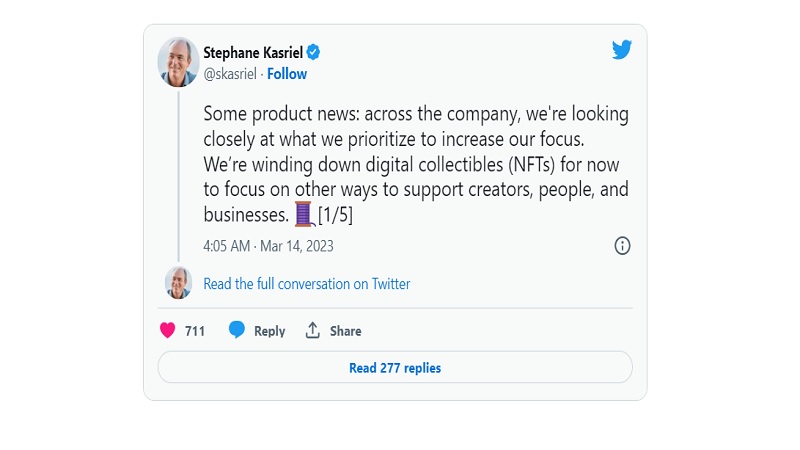Open the tweet info circle icon
The width and height of the screenshot is (800, 450).
click(x=622, y=246)
